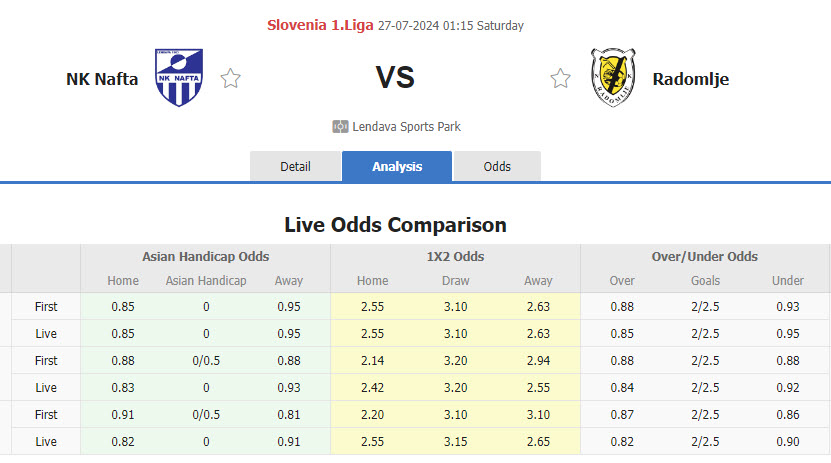The image size is (831, 463).
Task: Open the Radomlje team name link
Action: coord(690,79)
